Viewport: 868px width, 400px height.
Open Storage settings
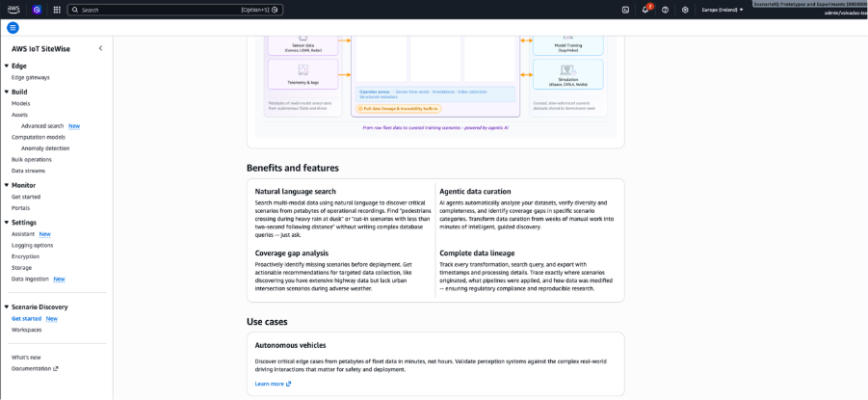[x=21, y=268]
